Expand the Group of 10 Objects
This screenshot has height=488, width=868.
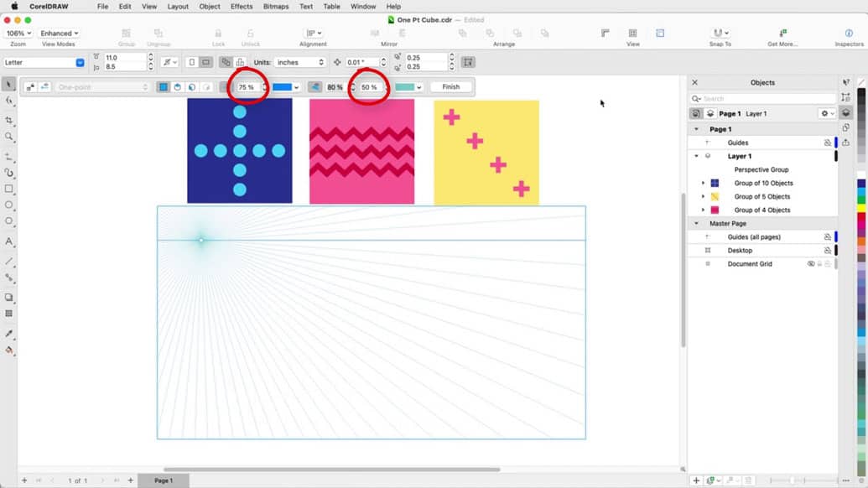pyautogui.click(x=703, y=183)
